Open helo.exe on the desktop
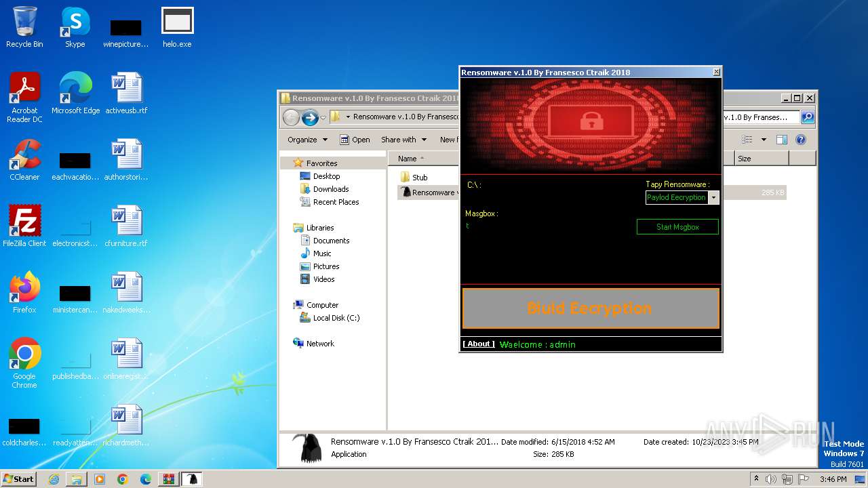The image size is (868, 488). click(x=177, y=27)
